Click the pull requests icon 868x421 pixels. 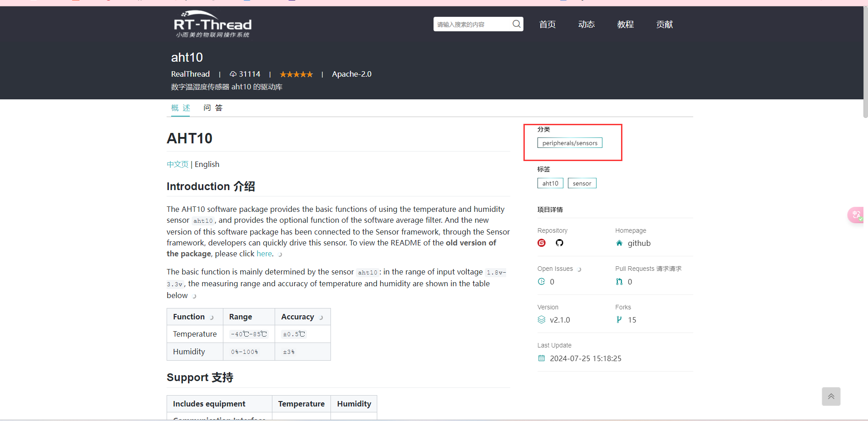coord(619,282)
